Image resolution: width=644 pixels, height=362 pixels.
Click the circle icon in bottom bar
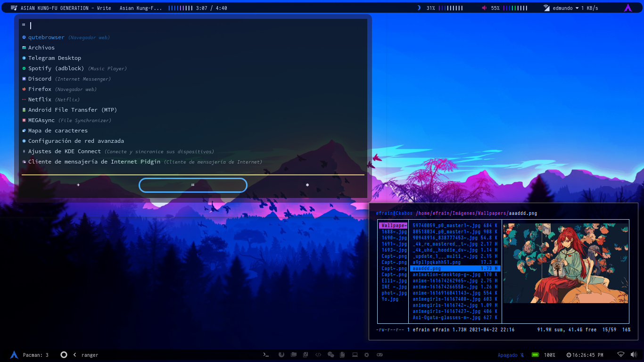click(64, 354)
